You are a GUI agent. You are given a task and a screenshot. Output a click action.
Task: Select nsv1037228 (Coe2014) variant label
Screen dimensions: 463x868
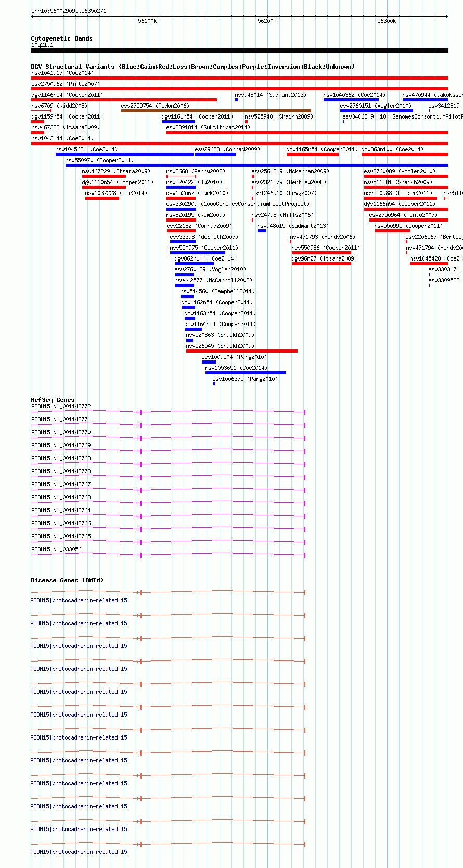tap(116, 193)
